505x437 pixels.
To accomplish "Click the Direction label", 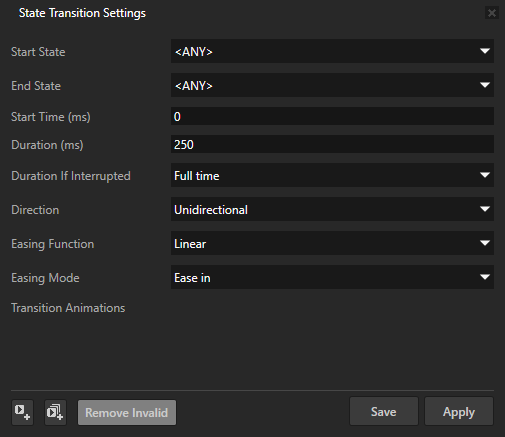I will [35, 210].
